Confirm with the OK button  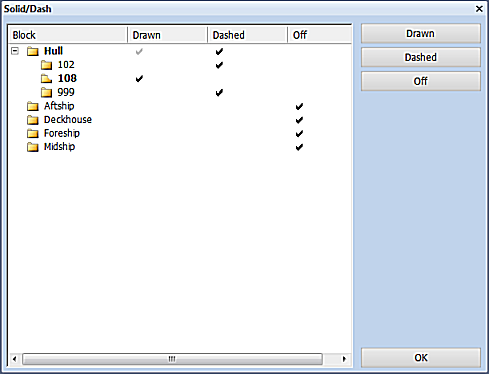tap(421, 358)
